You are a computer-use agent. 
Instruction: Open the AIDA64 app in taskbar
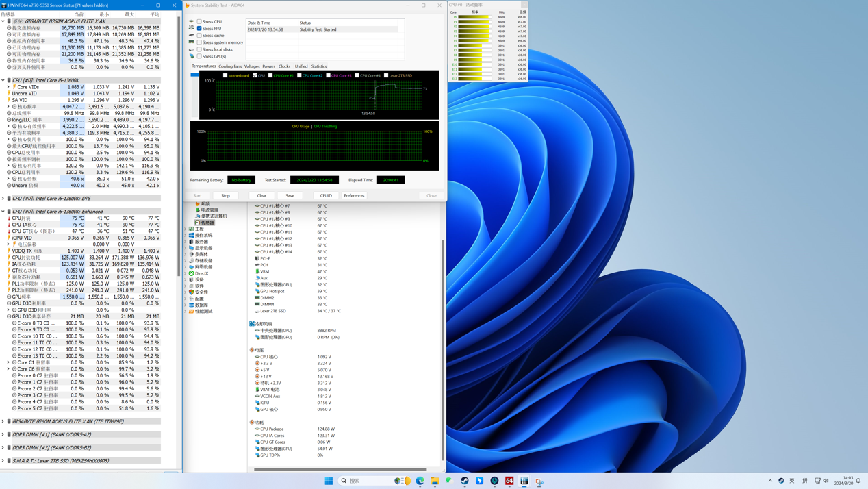[509, 481]
